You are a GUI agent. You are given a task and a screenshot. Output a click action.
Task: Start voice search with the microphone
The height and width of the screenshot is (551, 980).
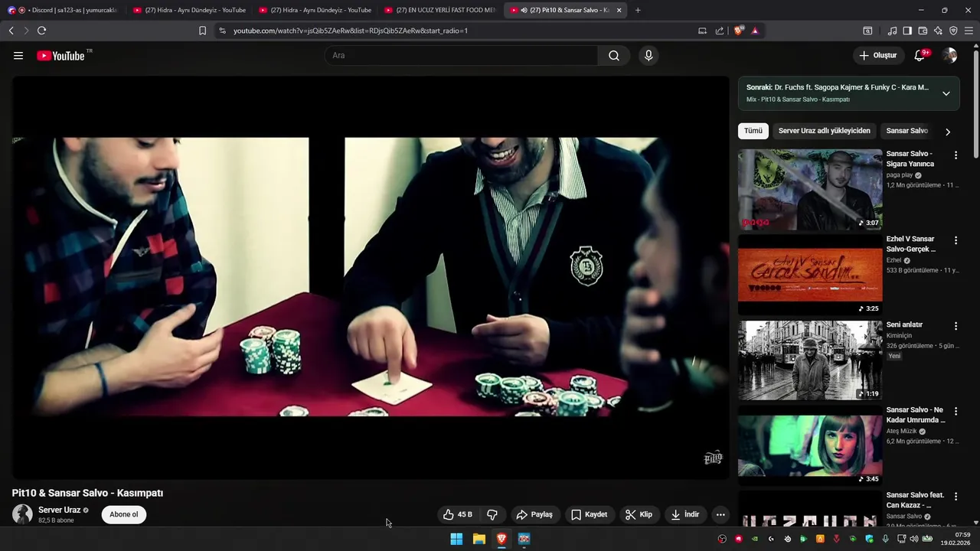pyautogui.click(x=648, y=55)
